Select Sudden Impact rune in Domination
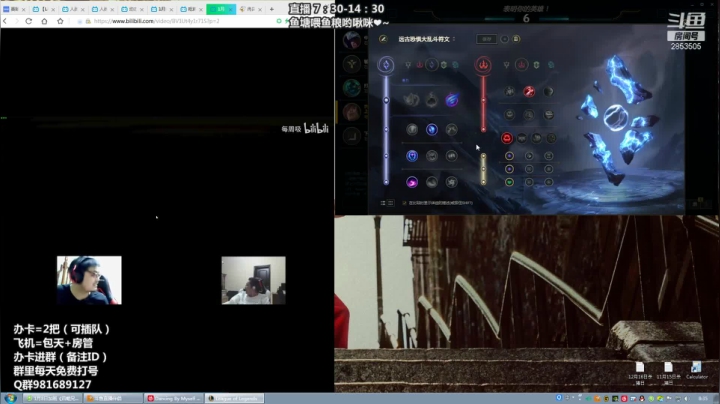The height and width of the screenshot is (404, 720). pyautogui.click(x=549, y=92)
